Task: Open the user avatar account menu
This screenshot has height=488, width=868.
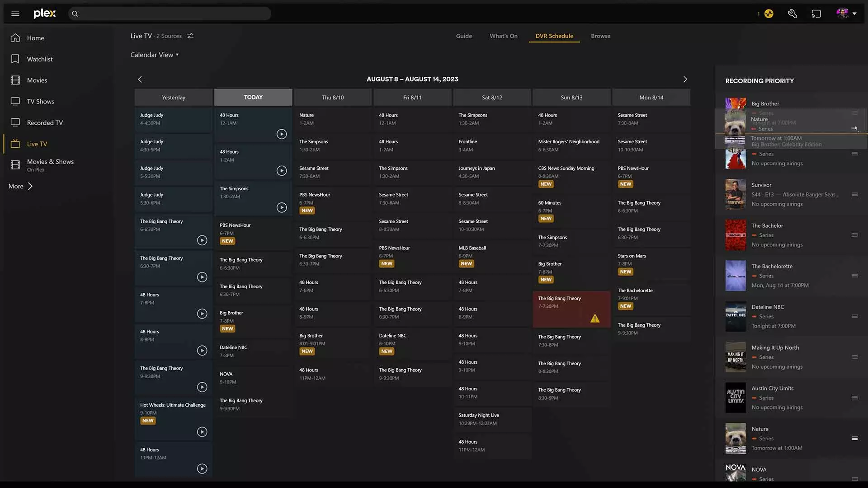Action: click(x=846, y=14)
